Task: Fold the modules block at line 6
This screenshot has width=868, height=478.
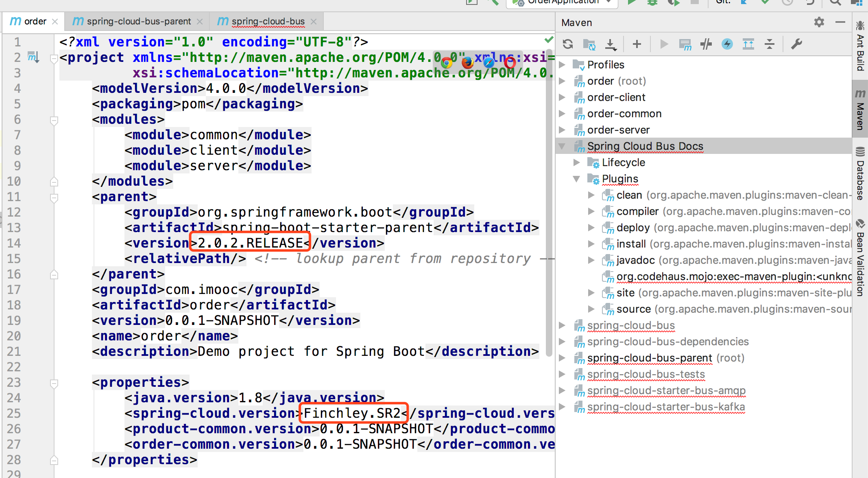Action: pos(54,121)
